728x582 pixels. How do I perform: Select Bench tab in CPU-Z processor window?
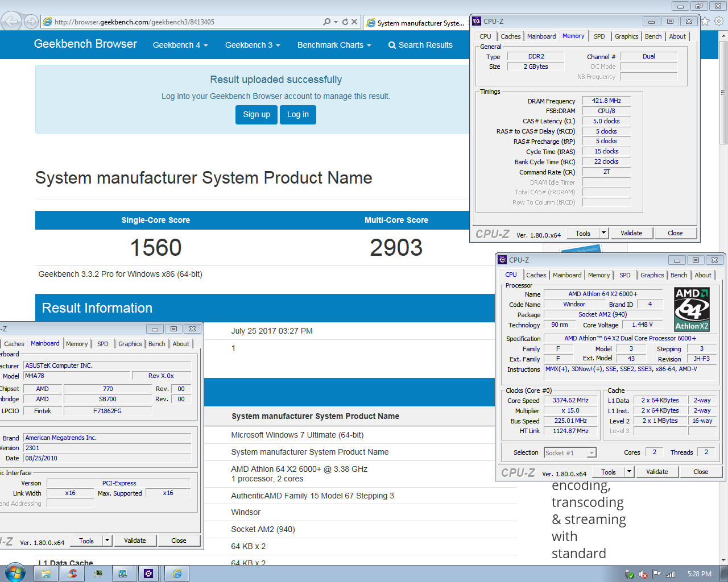679,275
